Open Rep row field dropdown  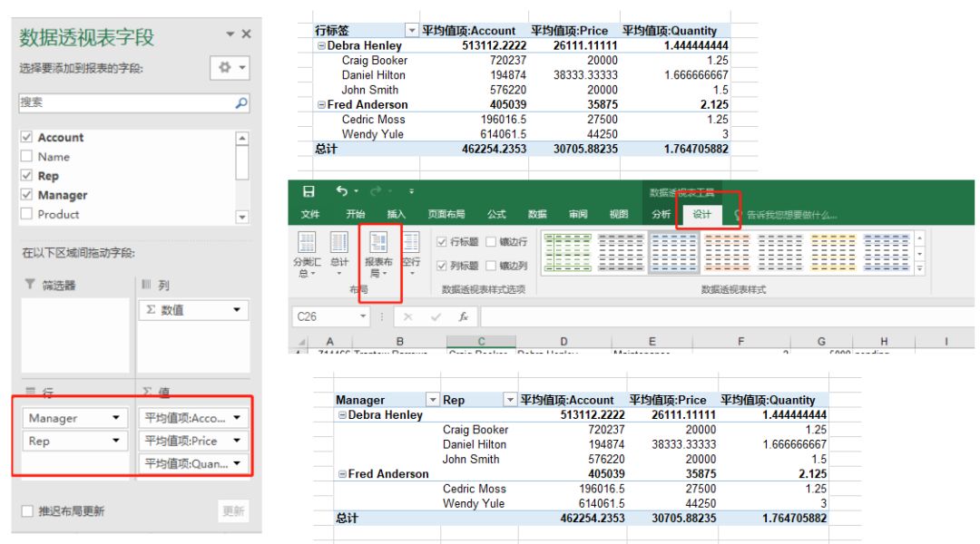115,441
